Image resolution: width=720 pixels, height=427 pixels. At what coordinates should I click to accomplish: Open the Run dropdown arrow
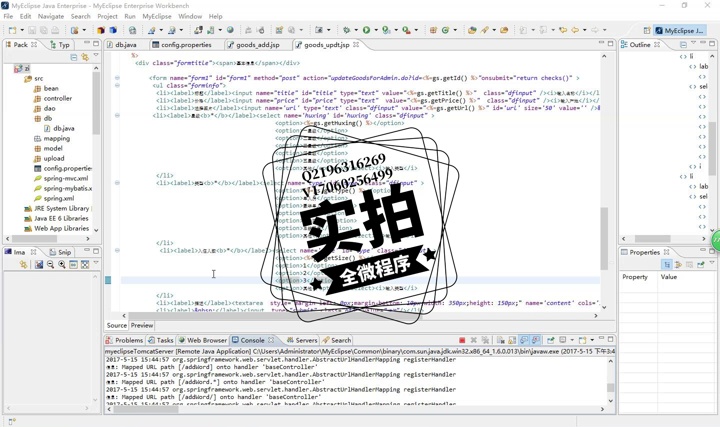[376, 30]
